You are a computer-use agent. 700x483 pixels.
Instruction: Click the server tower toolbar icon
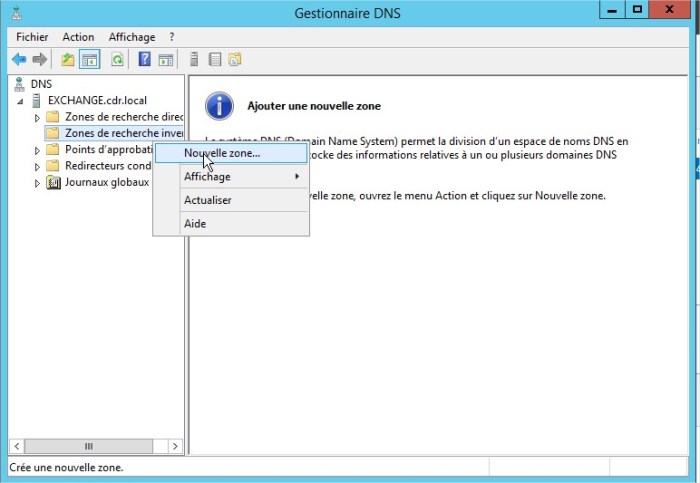194,59
